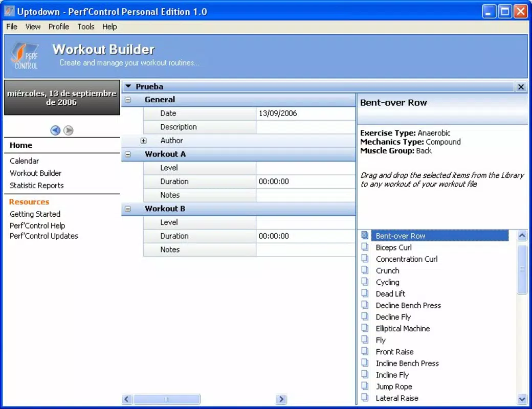The image size is (532, 409).
Task: Click the date header miércoles 13 de septiembre
Action: (62, 98)
